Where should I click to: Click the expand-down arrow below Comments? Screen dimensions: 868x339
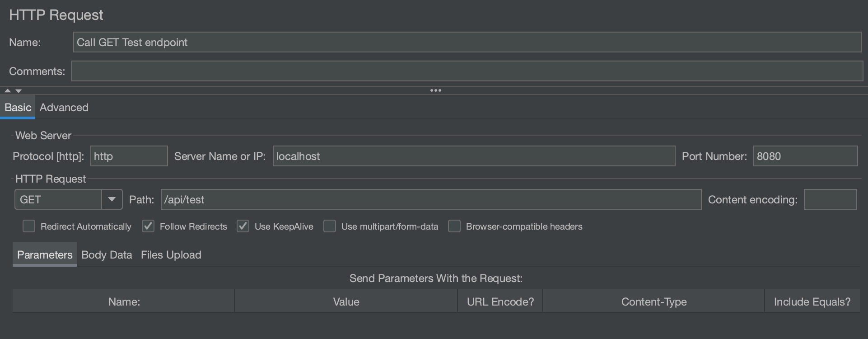point(19,91)
